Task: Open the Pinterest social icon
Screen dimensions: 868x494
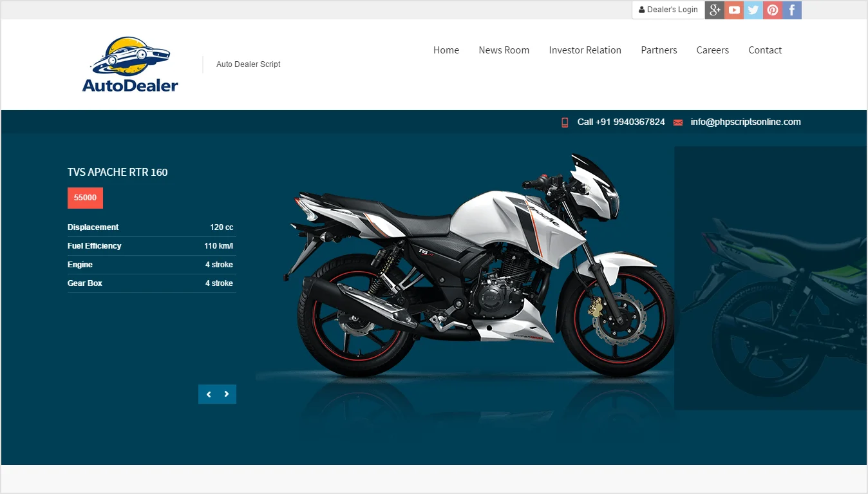Action: [773, 10]
